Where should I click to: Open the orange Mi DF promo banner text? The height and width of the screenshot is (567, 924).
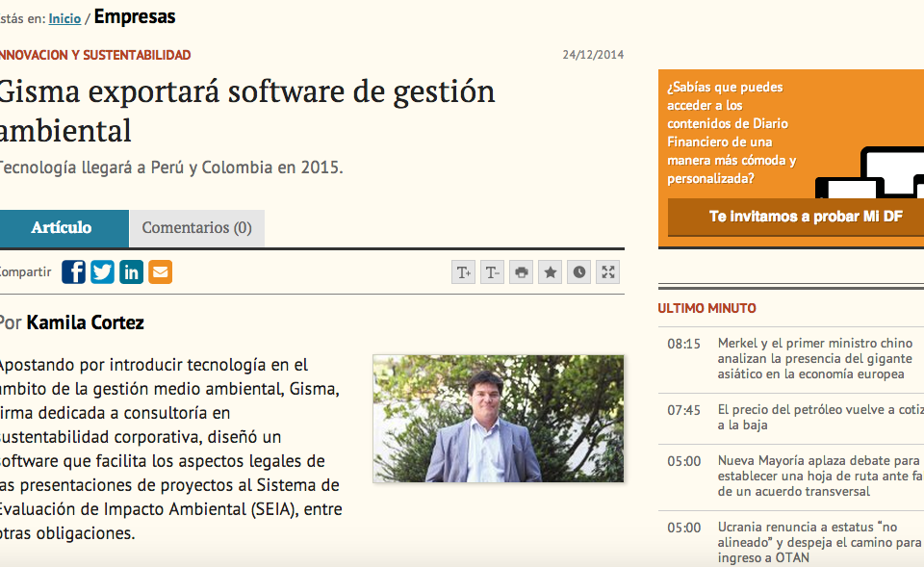tap(731, 133)
